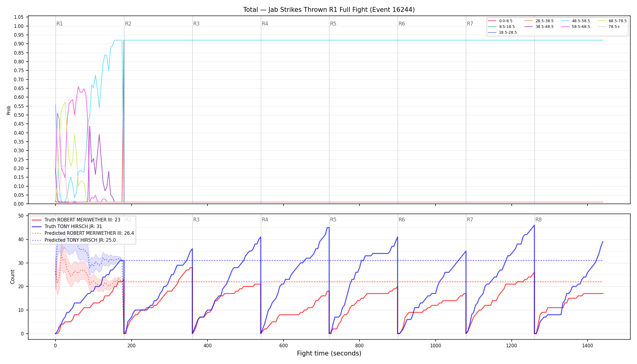637x364 pixels.
Task: Select the 18.5-28.5 legend entry
Action: pyautogui.click(x=502, y=32)
